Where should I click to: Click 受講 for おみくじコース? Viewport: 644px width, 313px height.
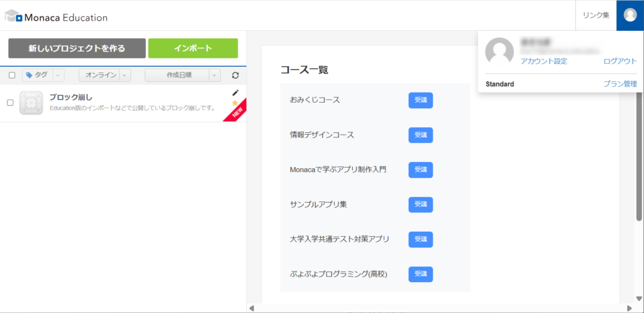[x=421, y=100]
